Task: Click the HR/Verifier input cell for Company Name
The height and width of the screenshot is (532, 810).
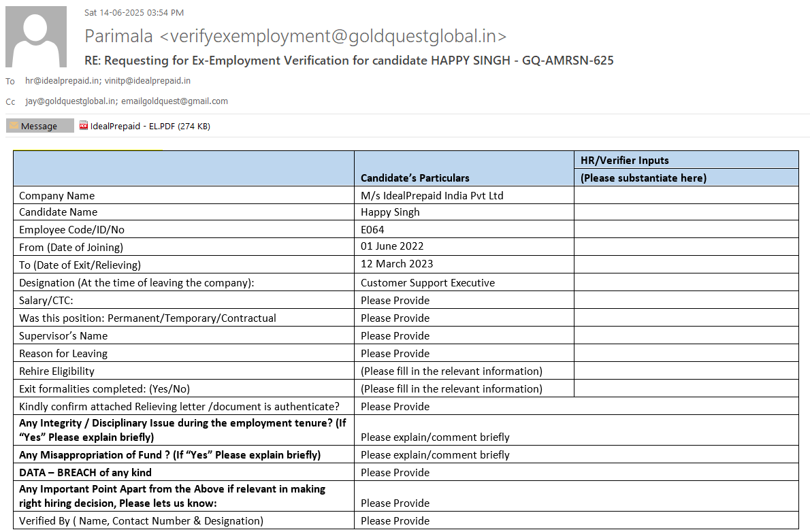Action: pyautogui.click(x=685, y=195)
